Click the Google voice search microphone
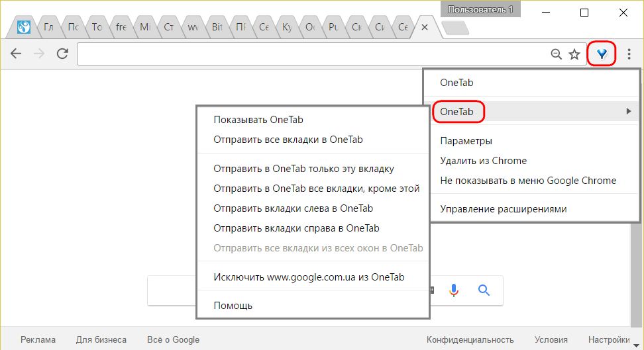 pyautogui.click(x=453, y=290)
